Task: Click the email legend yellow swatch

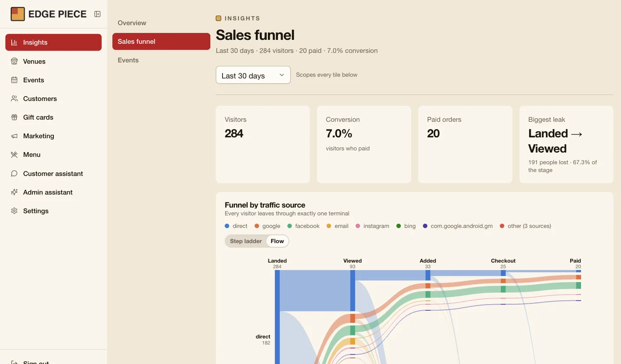Action: coord(329,226)
